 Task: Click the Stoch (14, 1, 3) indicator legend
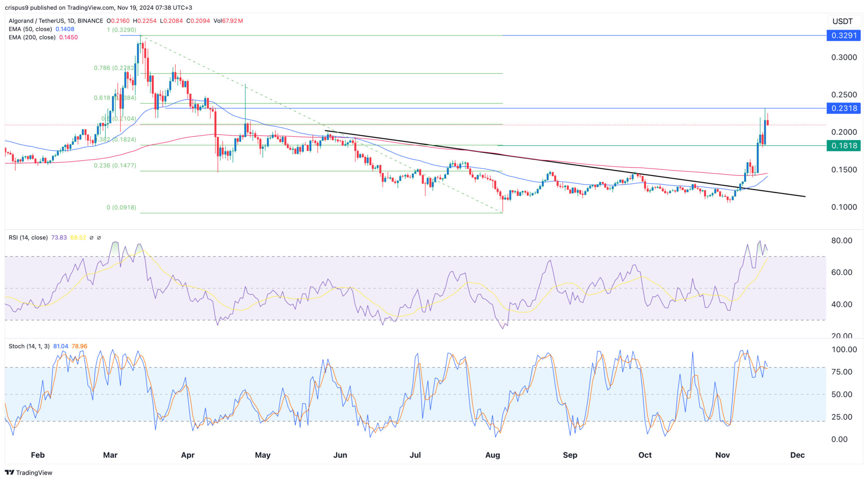coord(29,346)
